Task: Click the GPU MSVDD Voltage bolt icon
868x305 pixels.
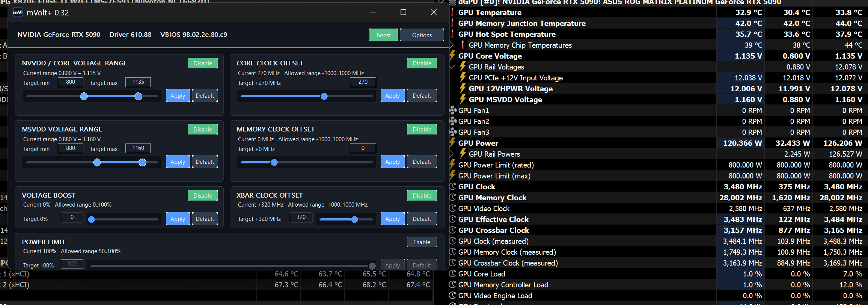Action: pos(463,99)
